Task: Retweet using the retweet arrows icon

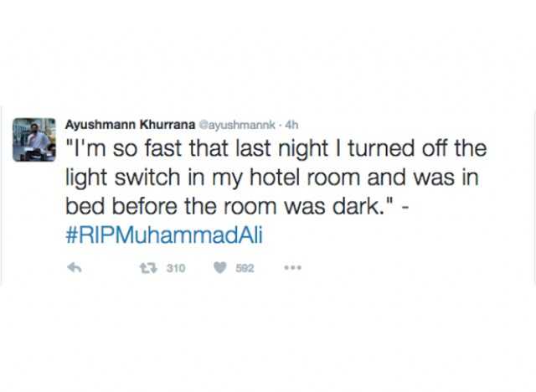Action: tap(149, 268)
